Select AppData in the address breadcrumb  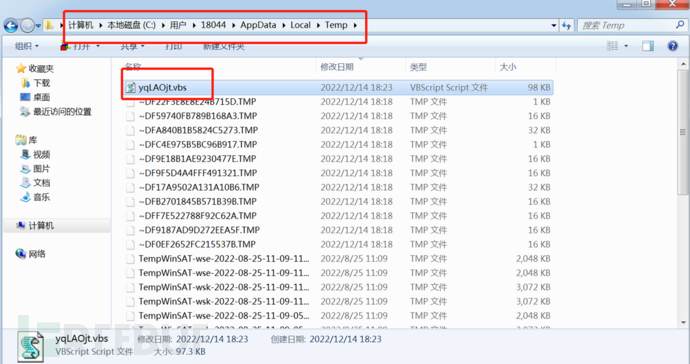pos(258,25)
